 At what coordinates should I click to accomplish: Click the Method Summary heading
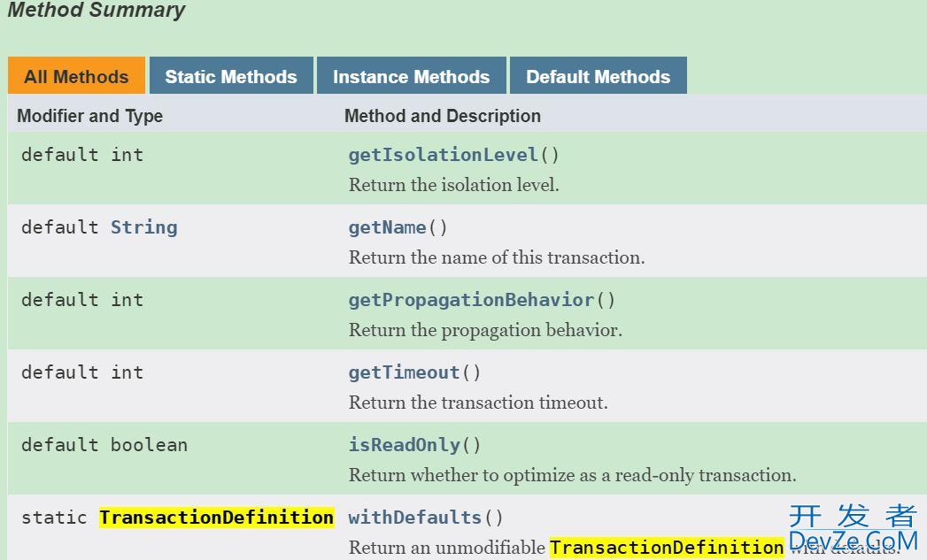(x=97, y=10)
